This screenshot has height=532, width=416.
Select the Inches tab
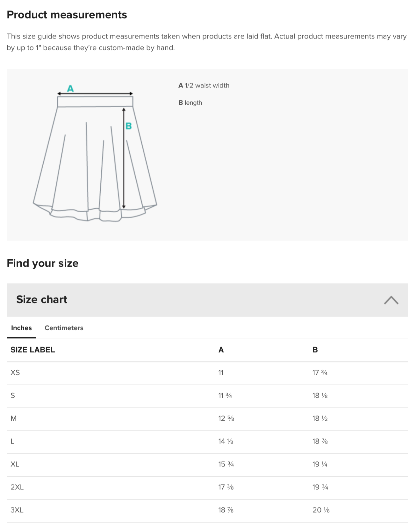tap(21, 328)
